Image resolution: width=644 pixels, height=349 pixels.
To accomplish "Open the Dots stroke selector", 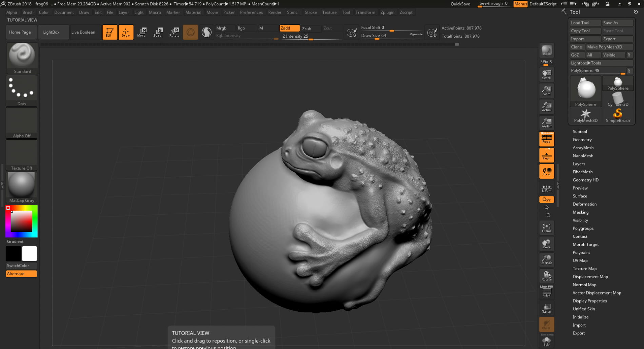I will (x=22, y=91).
